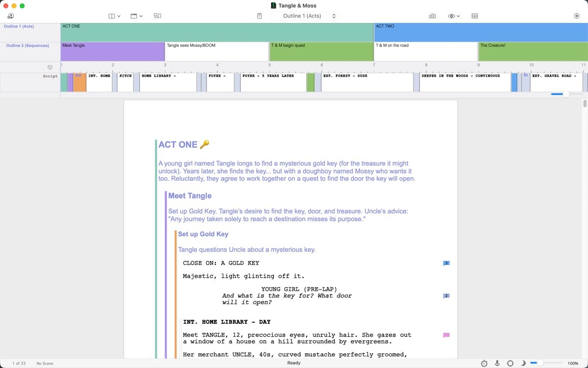Open the table list view icon

coord(475,16)
